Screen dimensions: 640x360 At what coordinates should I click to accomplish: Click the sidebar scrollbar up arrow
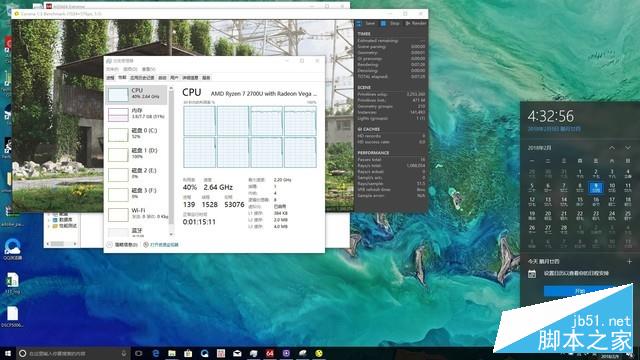[171, 88]
